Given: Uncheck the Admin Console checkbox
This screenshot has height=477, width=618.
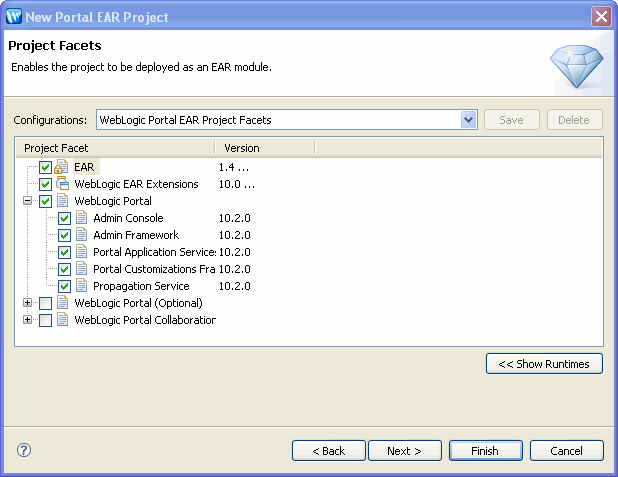Looking at the screenshot, I should click(64, 218).
